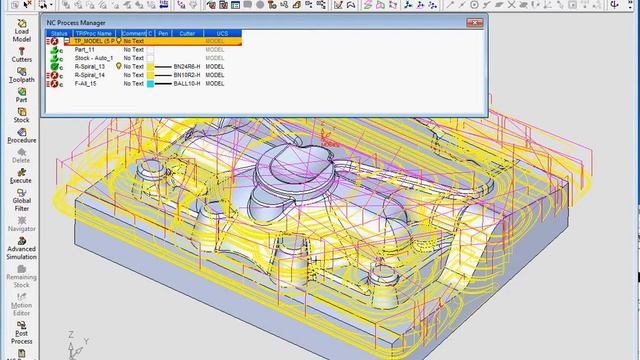Click the BN10R2-H cutter cell
Screen dimensions: 640x360
point(187,75)
